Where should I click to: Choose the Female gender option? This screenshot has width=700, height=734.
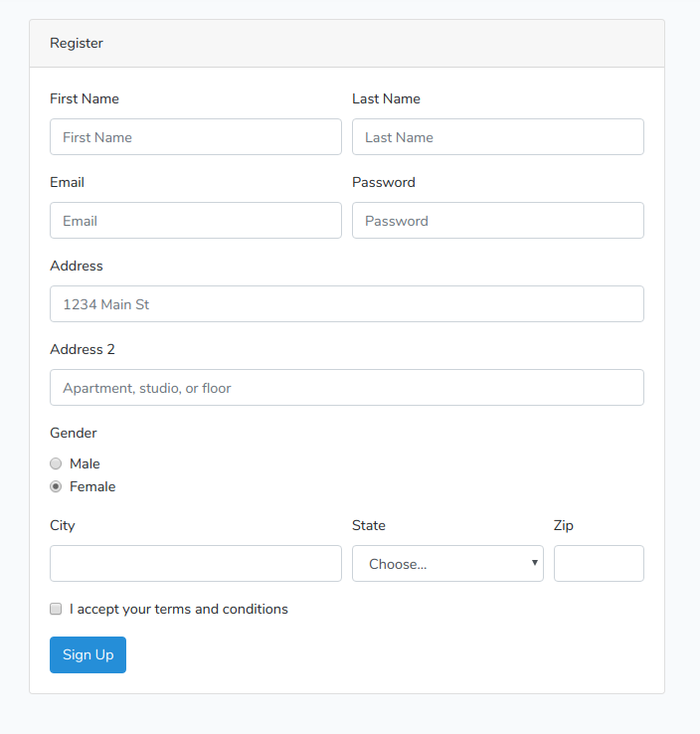click(56, 486)
